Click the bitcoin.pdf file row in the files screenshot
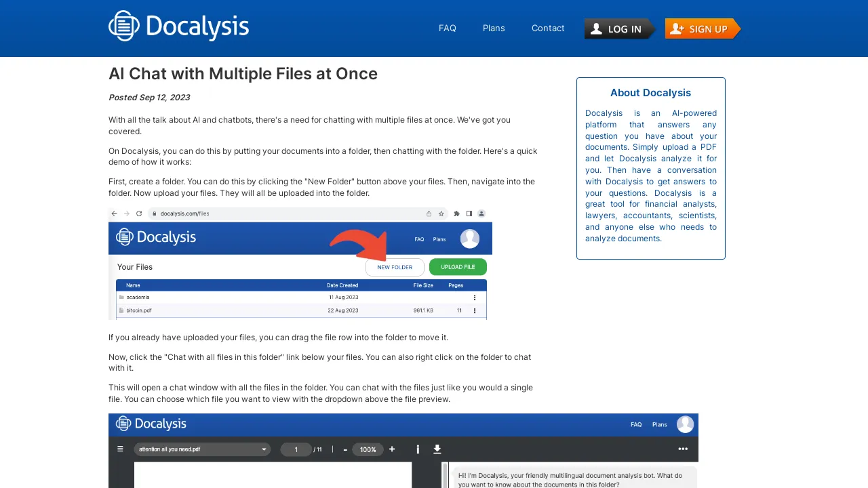The width and height of the screenshot is (868, 488). pyautogui.click(x=301, y=310)
